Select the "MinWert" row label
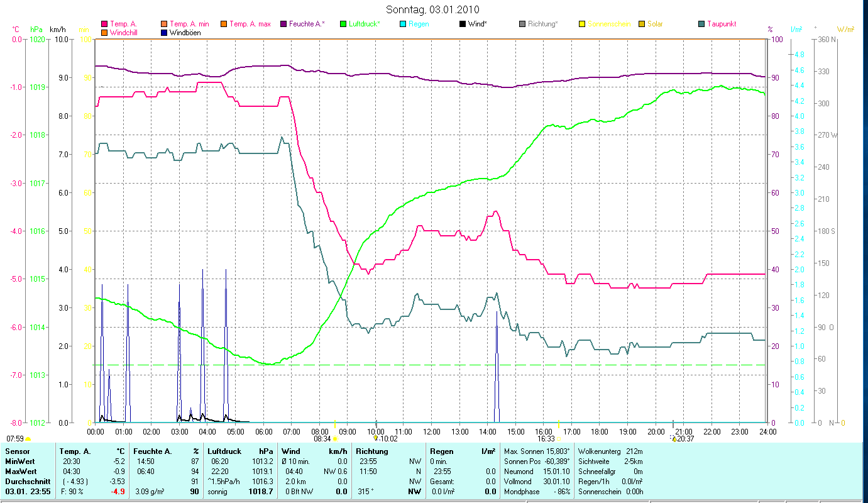This screenshot has height=503, width=868. (19, 462)
